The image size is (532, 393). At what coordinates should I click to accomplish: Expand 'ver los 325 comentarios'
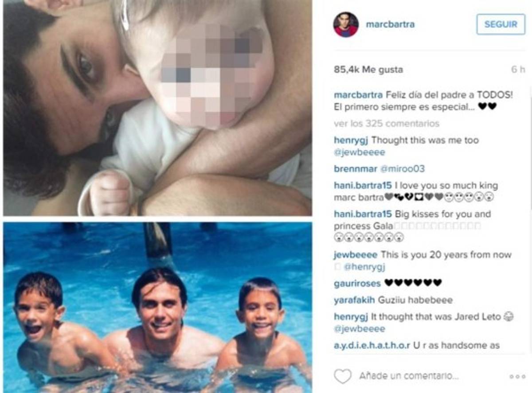coord(387,123)
